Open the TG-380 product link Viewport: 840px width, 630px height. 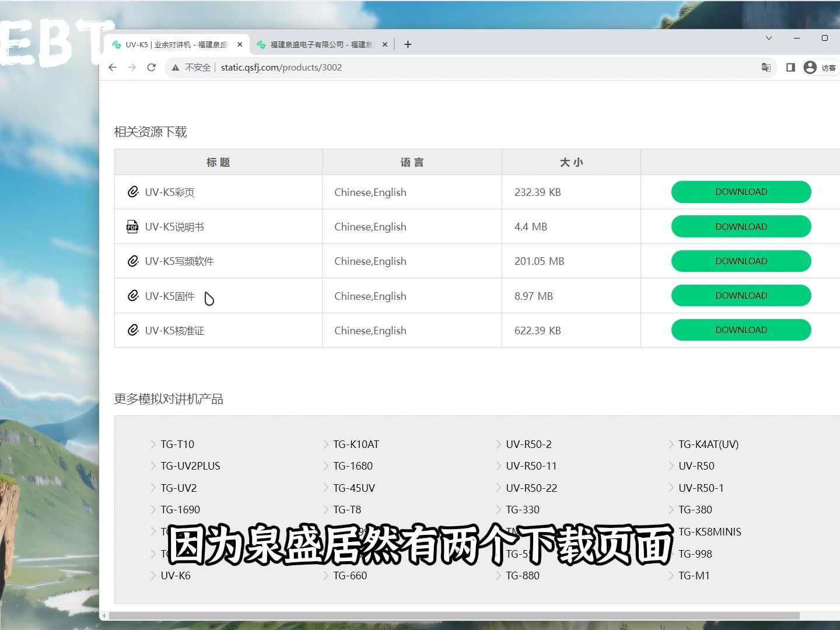coord(695,510)
